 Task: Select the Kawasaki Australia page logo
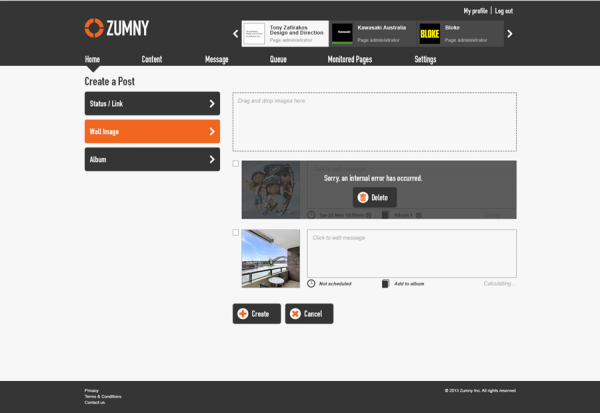pos(342,34)
